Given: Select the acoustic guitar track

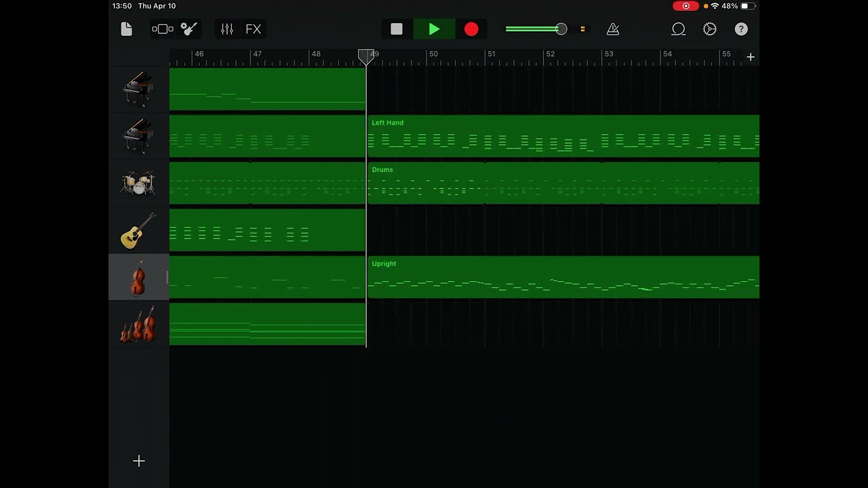Looking at the screenshot, I should click(x=138, y=230).
